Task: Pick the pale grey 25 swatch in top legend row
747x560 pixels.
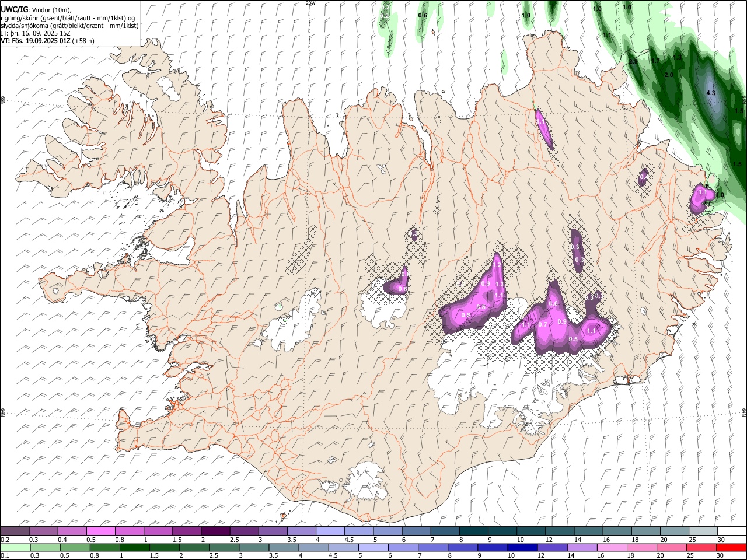Action: pyautogui.click(x=703, y=531)
